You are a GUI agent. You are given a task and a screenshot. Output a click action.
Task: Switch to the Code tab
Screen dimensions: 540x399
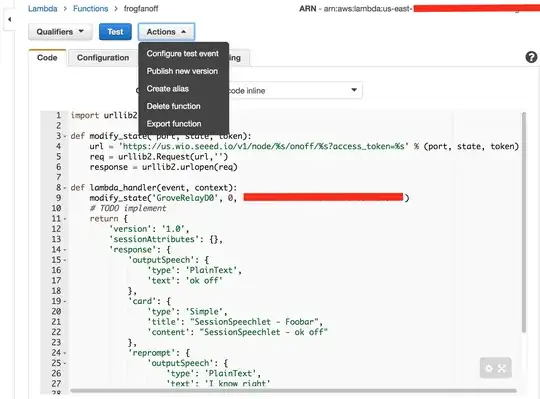[47, 57]
